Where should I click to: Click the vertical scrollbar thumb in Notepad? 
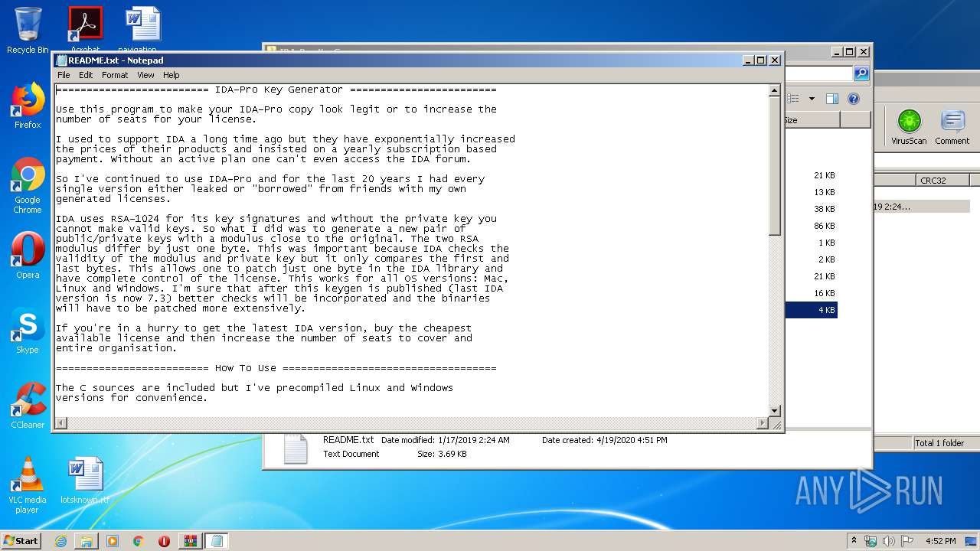(x=774, y=165)
